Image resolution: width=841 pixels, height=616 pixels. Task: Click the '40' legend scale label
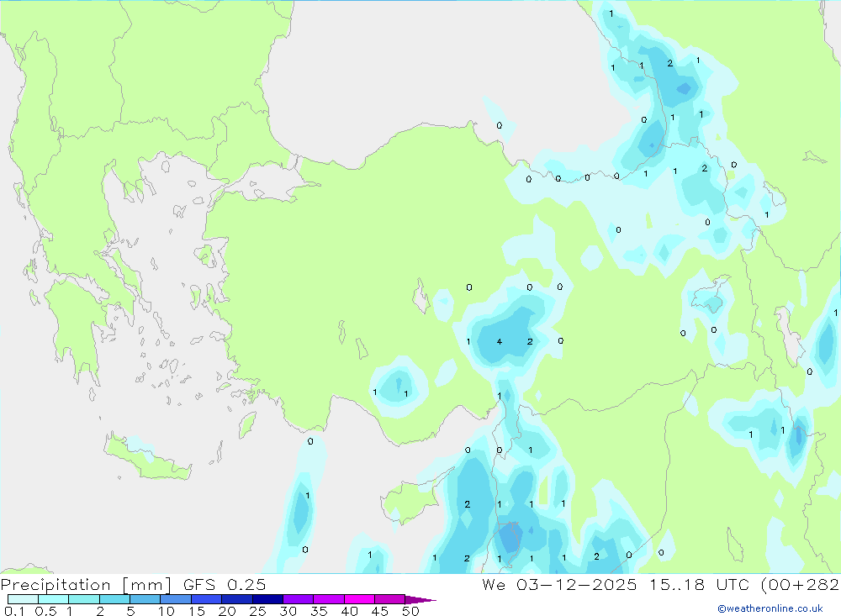(x=349, y=611)
